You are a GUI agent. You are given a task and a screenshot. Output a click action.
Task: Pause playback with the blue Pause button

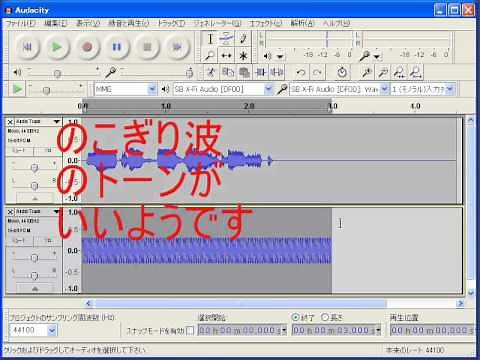point(117,47)
